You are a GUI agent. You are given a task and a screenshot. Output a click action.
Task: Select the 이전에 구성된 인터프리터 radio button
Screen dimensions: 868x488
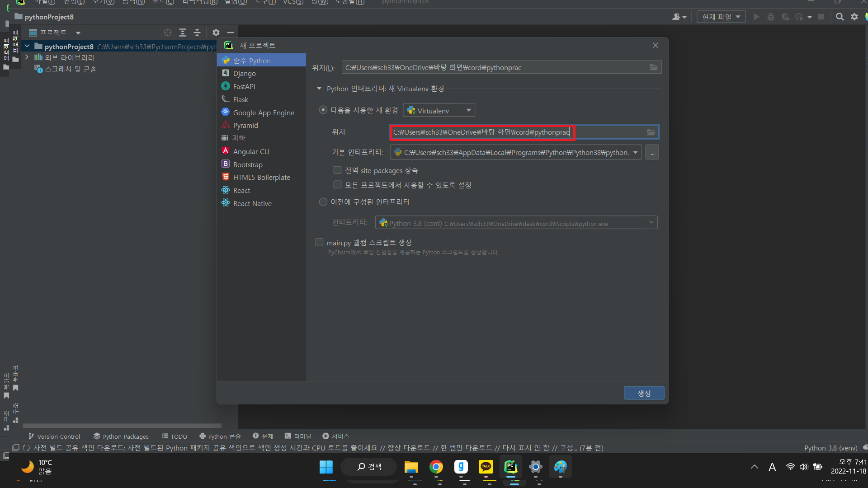(x=323, y=202)
